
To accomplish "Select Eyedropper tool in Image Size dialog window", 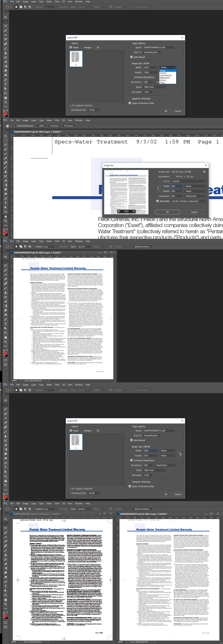I will coord(6,158).
